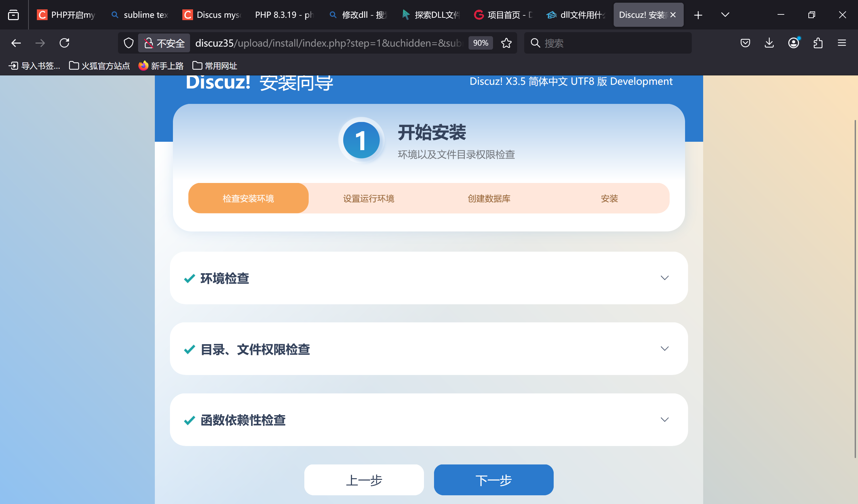The height and width of the screenshot is (504, 858).
Task: Open the 火狐官方站点 bookmark folder
Action: [100, 65]
